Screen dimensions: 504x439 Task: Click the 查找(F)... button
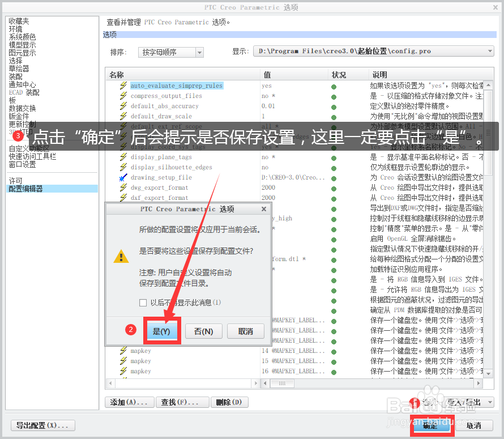(x=182, y=402)
